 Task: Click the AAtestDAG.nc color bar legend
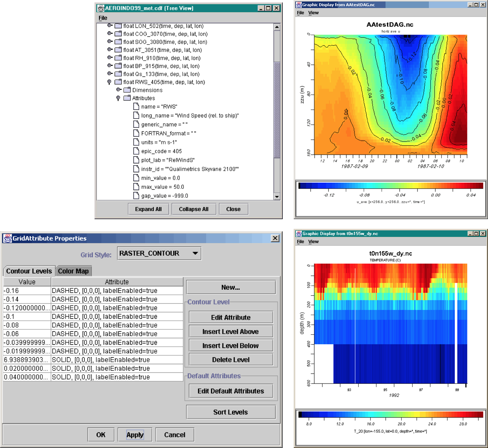click(391, 186)
